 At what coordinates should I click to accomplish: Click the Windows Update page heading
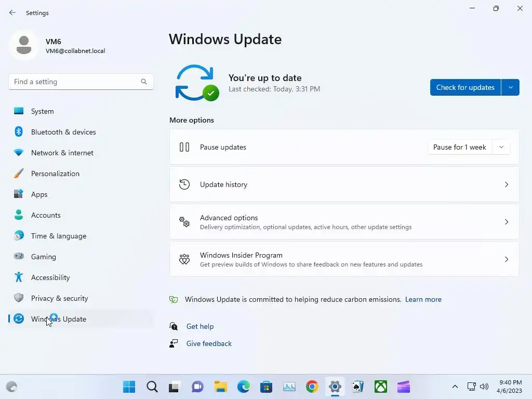[225, 39]
